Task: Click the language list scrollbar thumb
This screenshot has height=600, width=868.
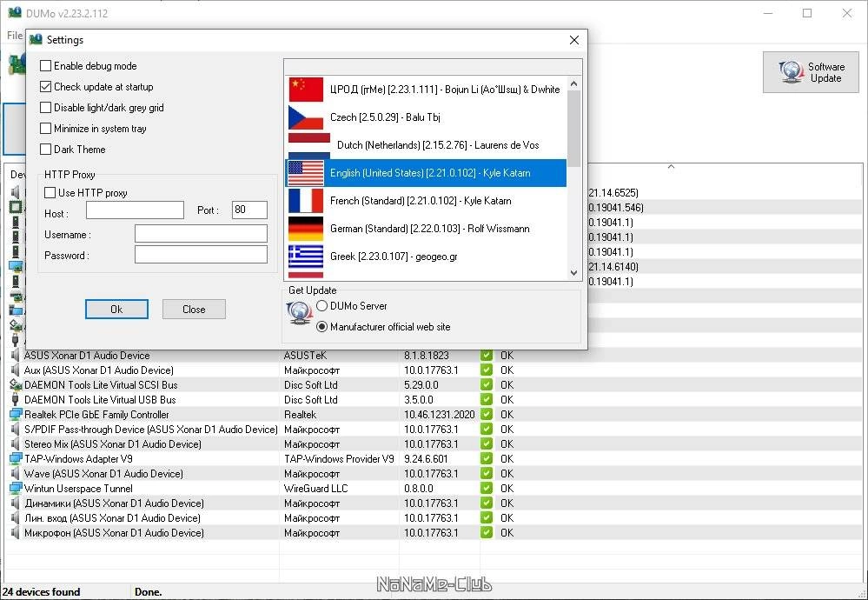Action: [x=574, y=129]
